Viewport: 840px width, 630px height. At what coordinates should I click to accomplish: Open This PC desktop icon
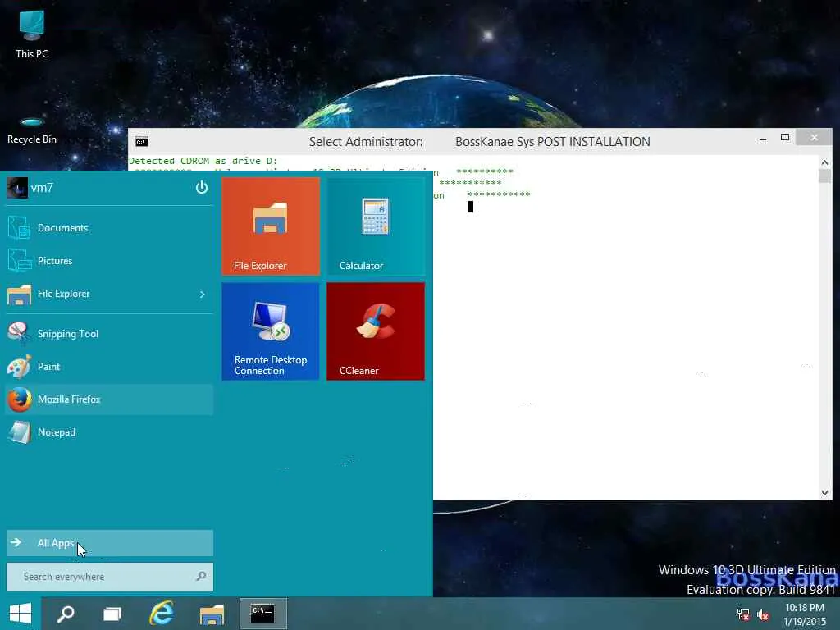click(x=32, y=34)
